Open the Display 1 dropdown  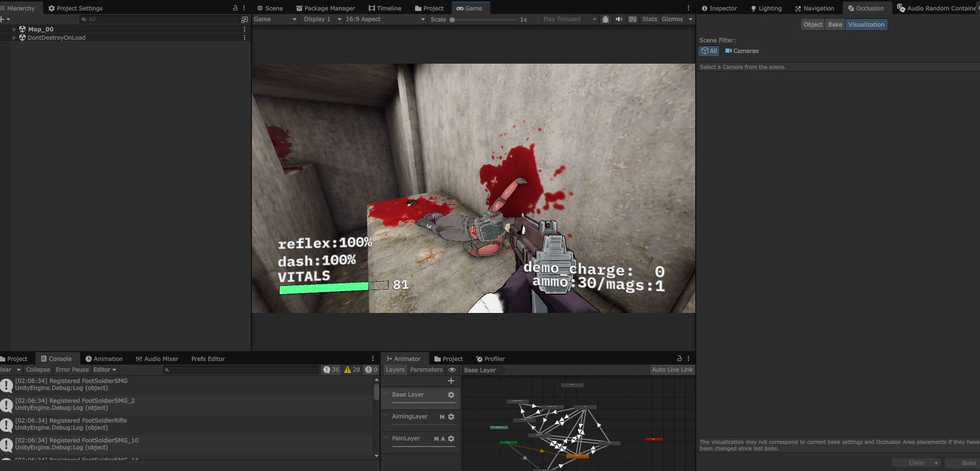[323, 19]
